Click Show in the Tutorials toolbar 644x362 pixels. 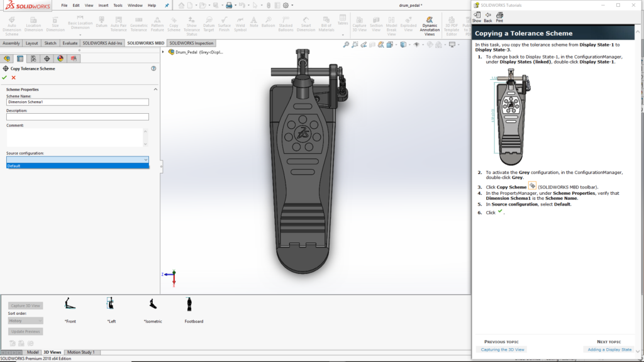pyautogui.click(x=477, y=17)
